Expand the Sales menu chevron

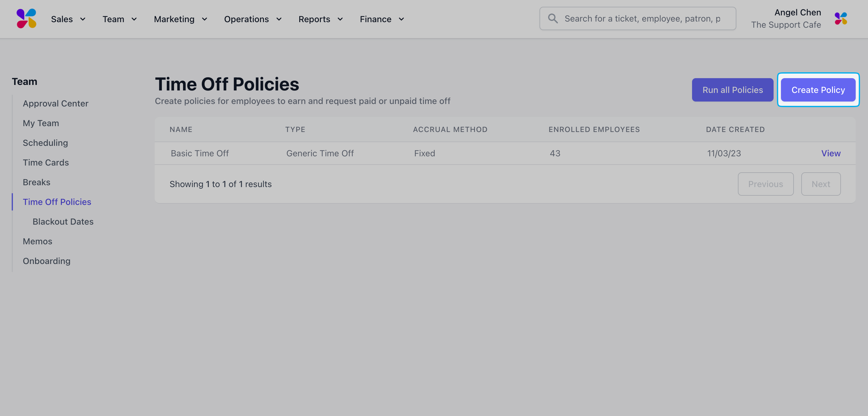[82, 19]
